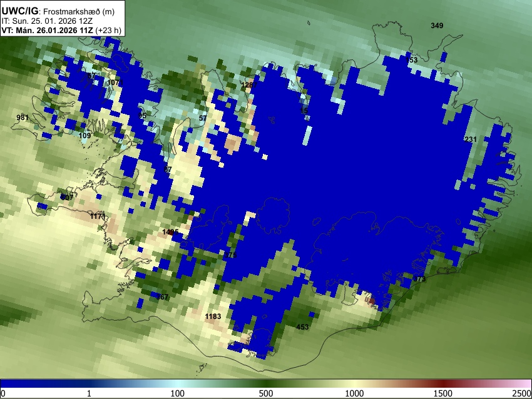532x399 pixels.
Task: Click the 1071 value label
Action: [x=115, y=83]
